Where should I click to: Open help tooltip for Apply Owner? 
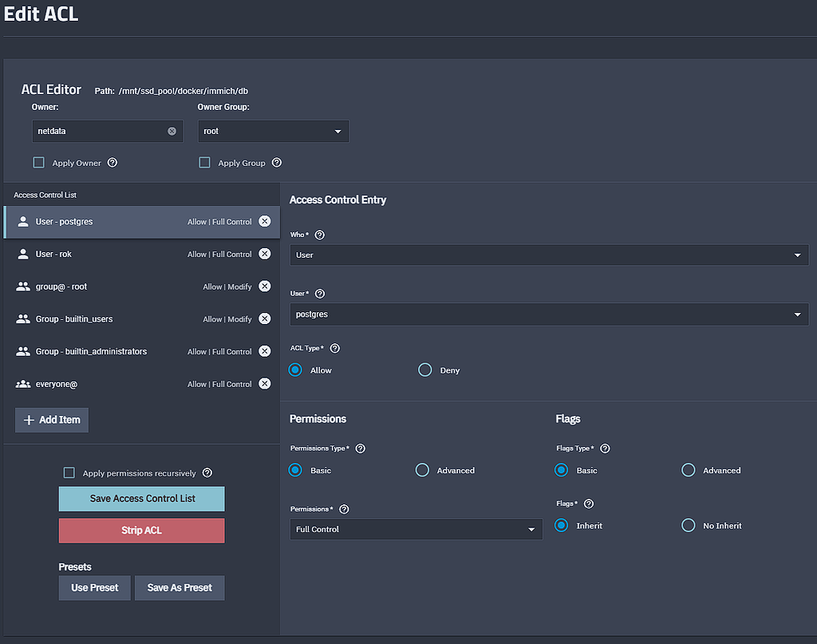[112, 163]
